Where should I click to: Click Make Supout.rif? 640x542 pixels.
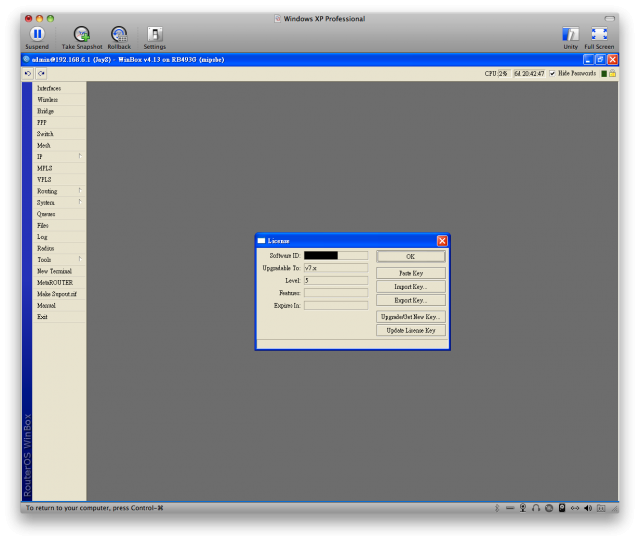click(59, 294)
